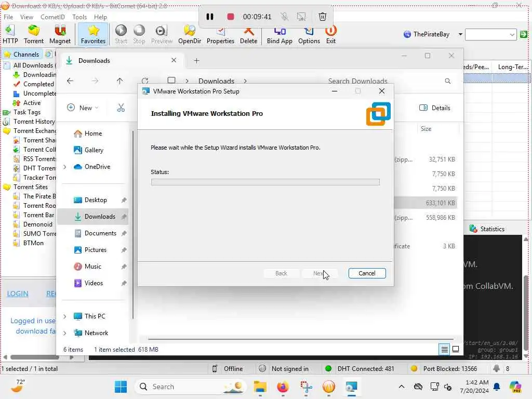Pause the screen recording

[210, 17]
